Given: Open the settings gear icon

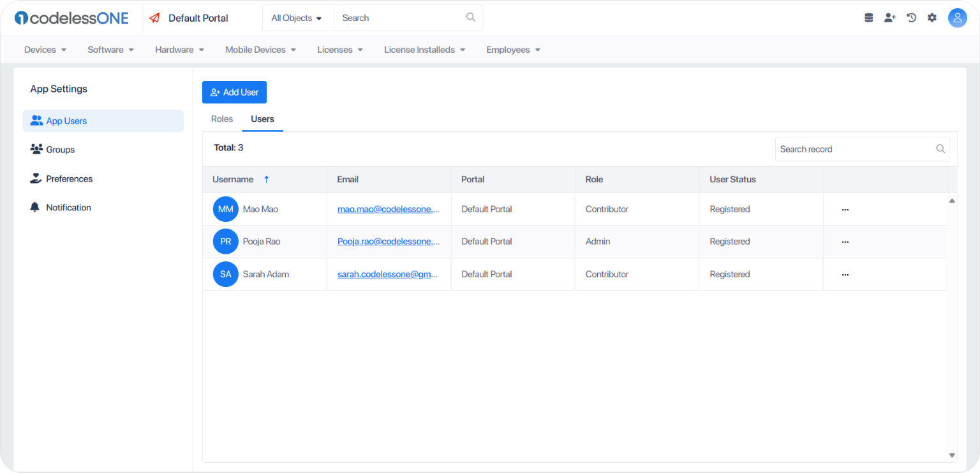Looking at the screenshot, I should pyautogui.click(x=932, y=18).
